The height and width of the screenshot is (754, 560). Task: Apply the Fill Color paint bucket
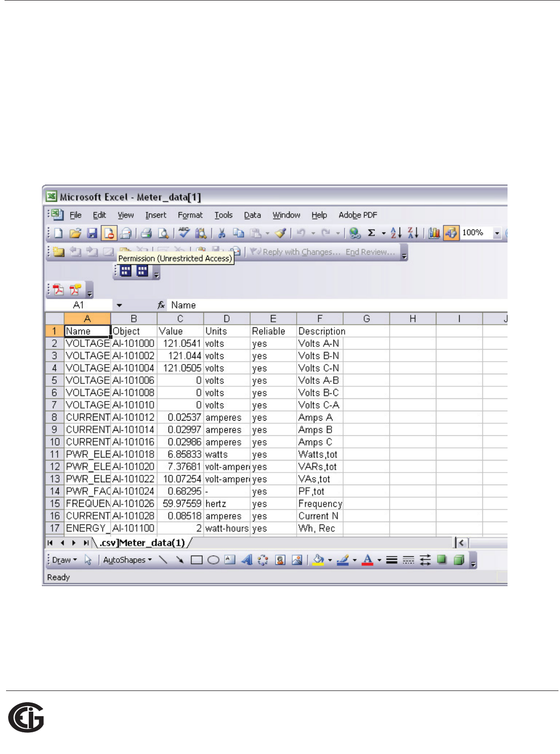coord(319,560)
